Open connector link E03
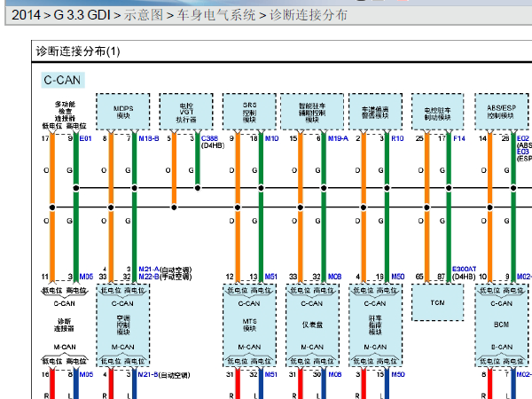Viewport: 532px width, 399px height. [x=523, y=152]
